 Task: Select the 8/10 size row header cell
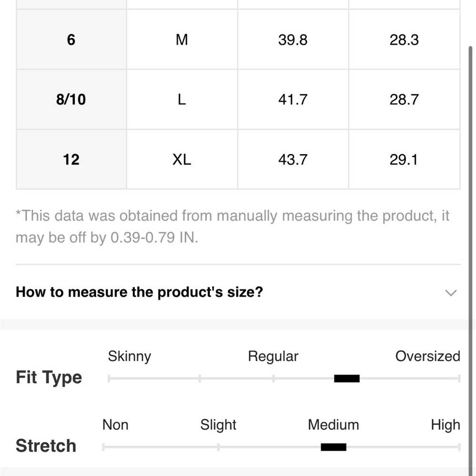coord(71,99)
